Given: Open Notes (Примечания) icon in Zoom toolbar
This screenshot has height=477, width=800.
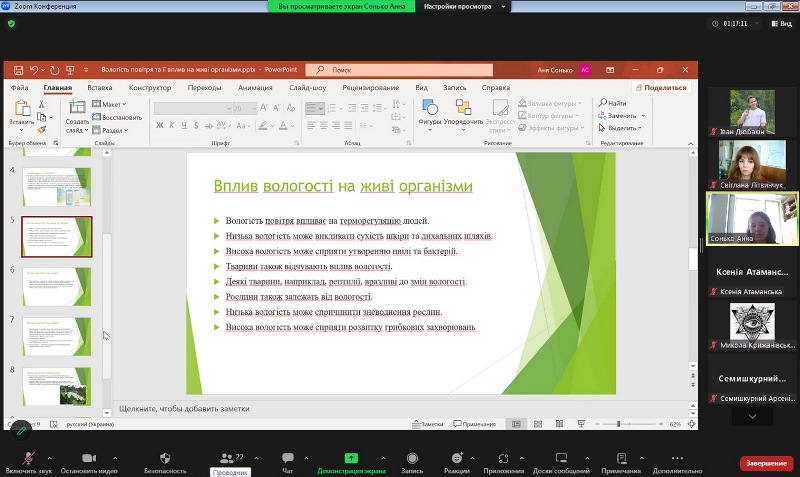Looking at the screenshot, I should pyautogui.click(x=621, y=457).
